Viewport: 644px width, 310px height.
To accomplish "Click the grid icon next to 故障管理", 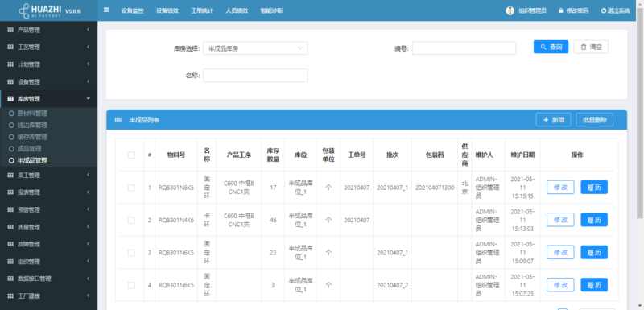I will point(10,244).
